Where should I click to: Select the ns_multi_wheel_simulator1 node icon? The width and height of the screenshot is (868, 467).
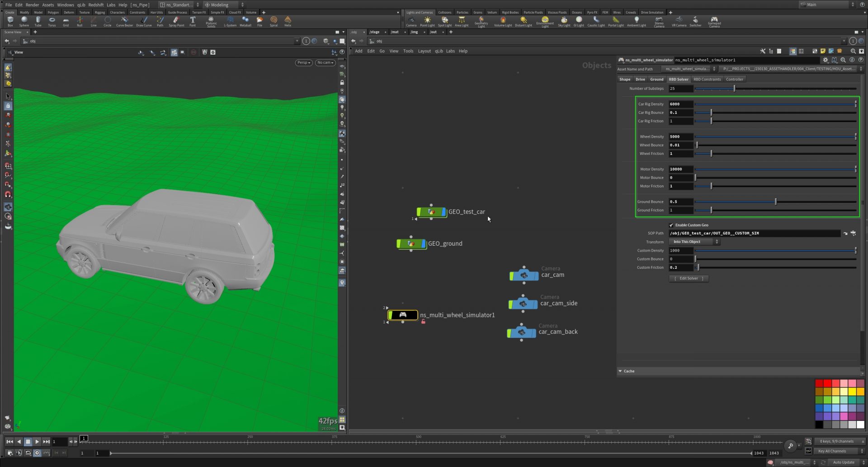(402, 315)
